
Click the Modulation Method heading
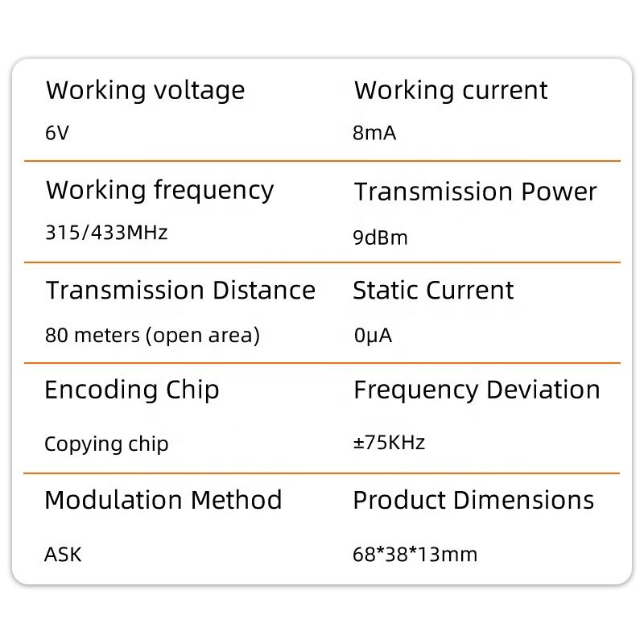tap(163, 500)
